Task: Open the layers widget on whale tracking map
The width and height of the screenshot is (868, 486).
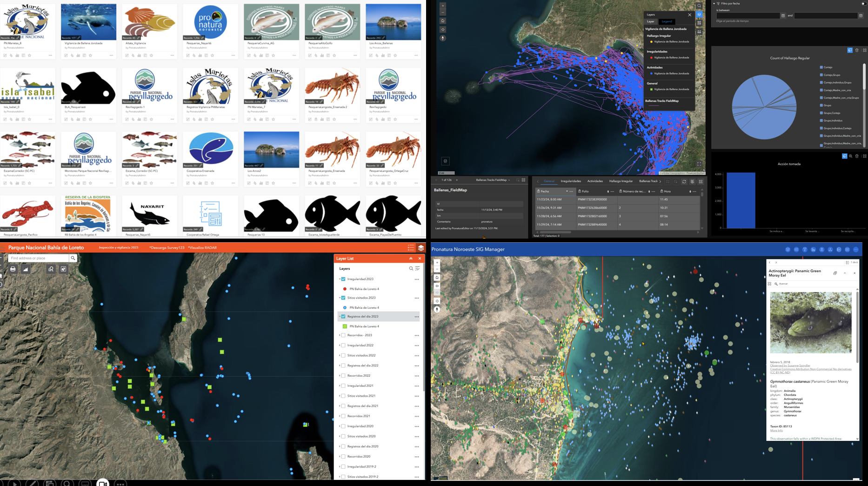Action: pyautogui.click(x=699, y=14)
